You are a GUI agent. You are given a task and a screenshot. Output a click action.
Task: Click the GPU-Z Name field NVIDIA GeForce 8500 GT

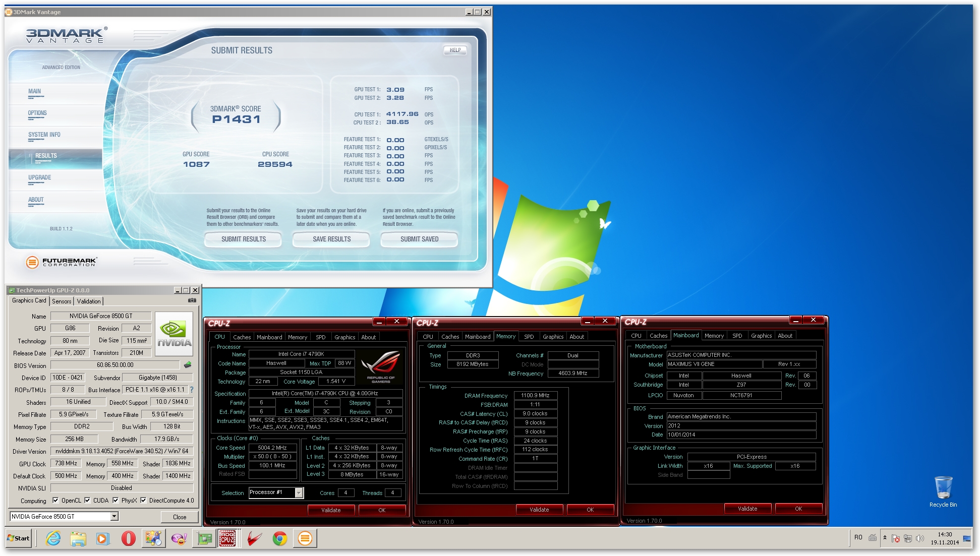[x=101, y=316]
